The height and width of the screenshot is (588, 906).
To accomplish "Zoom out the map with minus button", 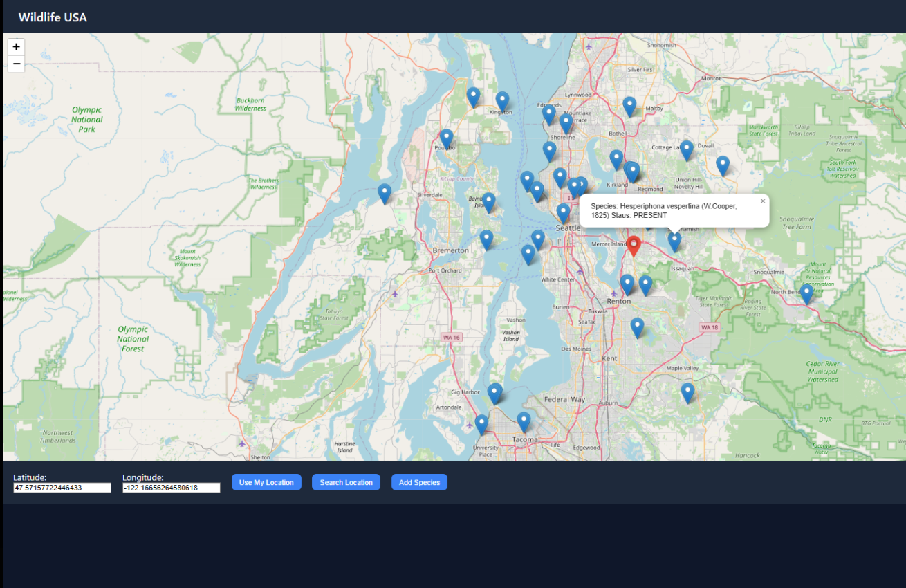I will pos(16,64).
